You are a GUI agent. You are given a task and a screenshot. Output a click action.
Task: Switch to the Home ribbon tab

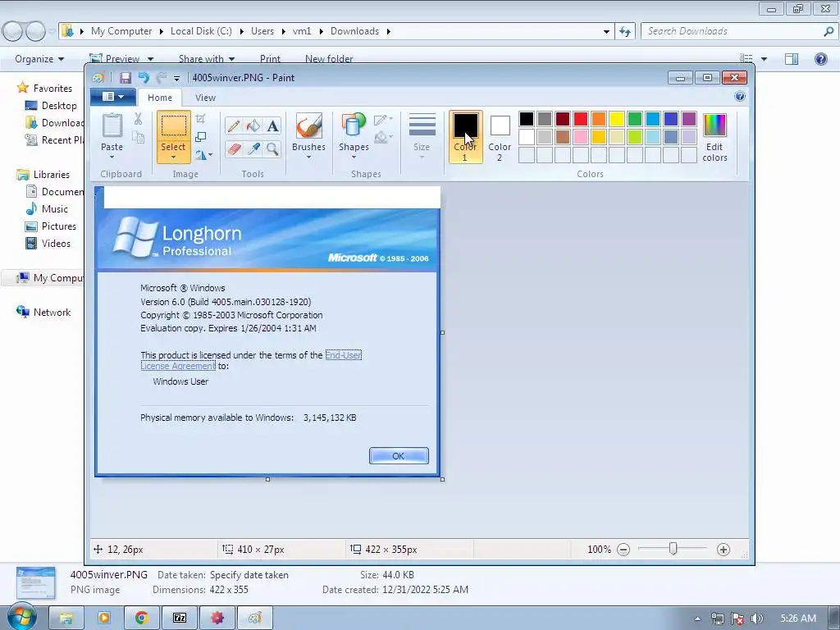coord(160,98)
